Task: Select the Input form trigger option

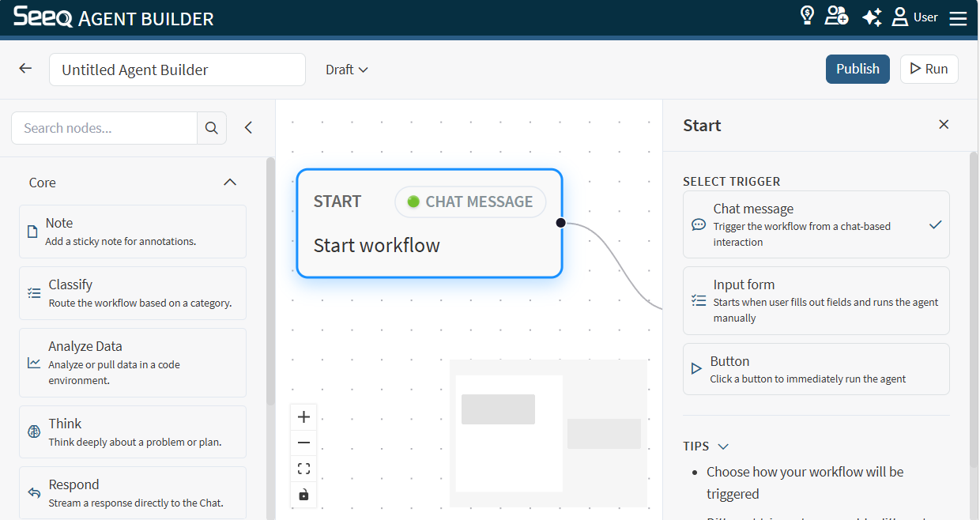Action: 816,300
